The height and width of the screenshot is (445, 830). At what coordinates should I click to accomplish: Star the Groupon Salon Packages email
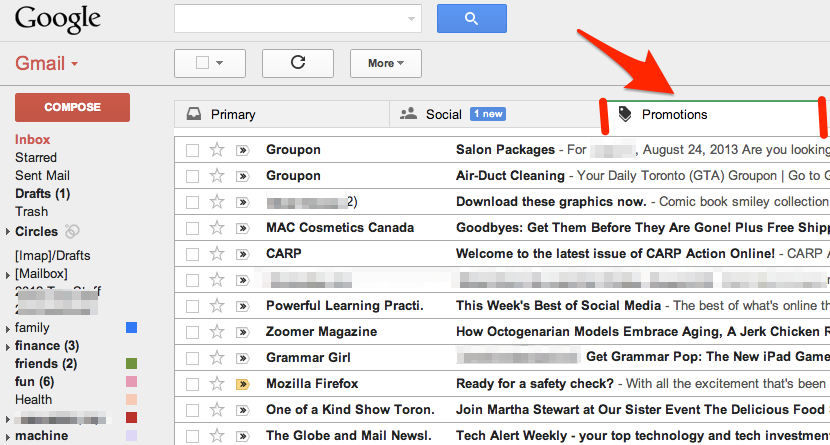tap(217, 150)
